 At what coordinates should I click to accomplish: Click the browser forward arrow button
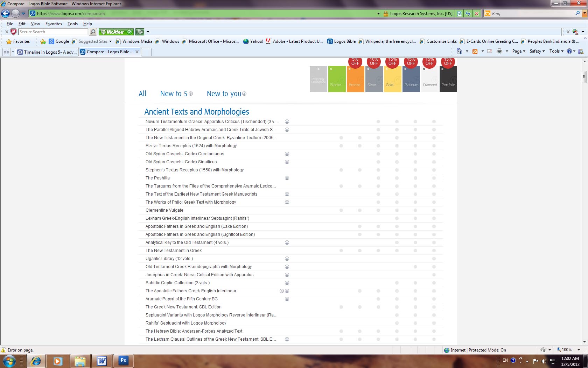15,13
